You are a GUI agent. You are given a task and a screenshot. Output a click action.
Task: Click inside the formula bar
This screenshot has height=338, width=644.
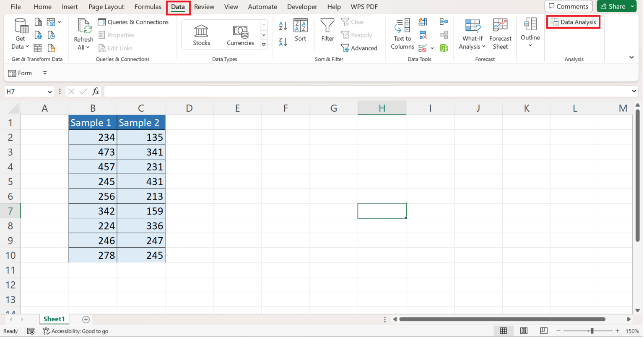[293, 91]
